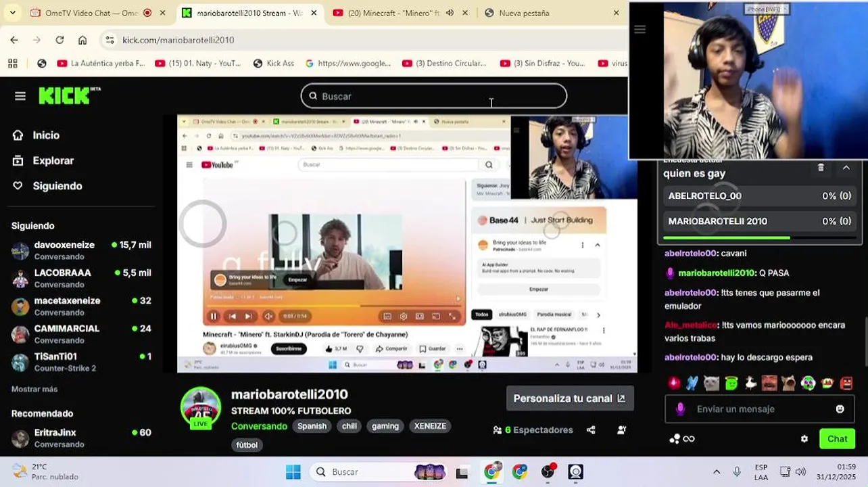
Task: Delete the current poll with trash icon
Action: click(821, 167)
